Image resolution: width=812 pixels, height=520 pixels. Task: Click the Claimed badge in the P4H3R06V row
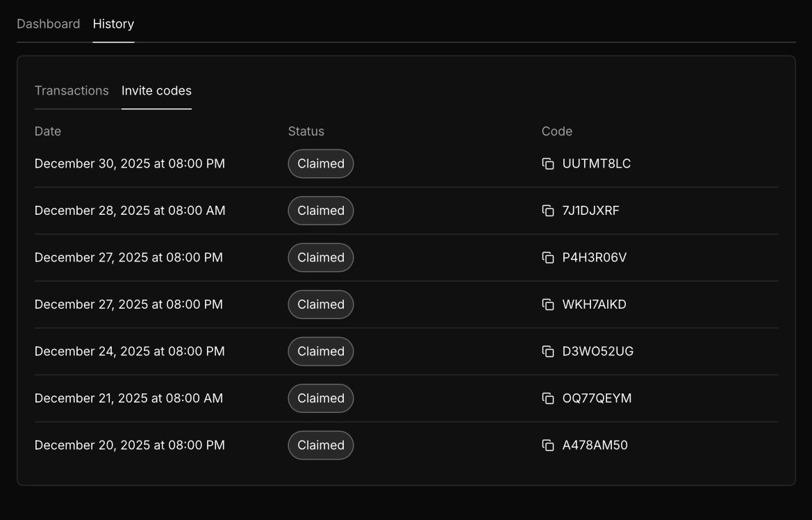tap(320, 258)
